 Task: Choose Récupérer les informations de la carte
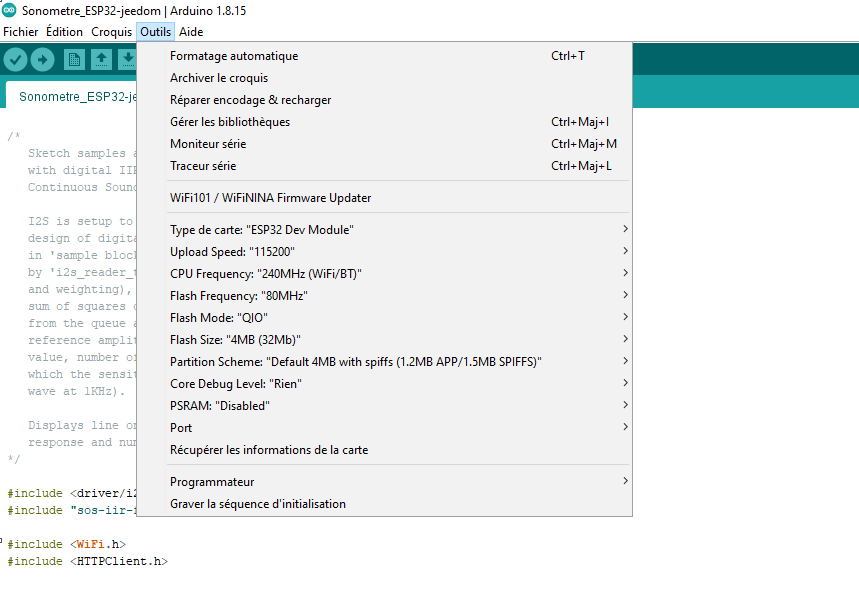[x=385, y=450]
